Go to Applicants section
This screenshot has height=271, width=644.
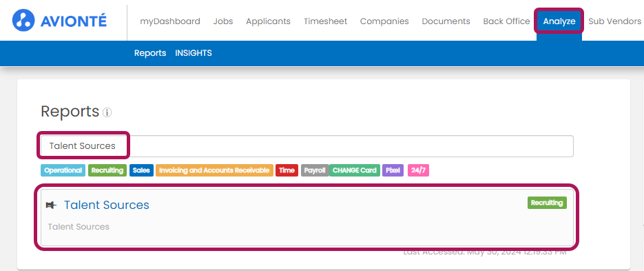[x=268, y=21]
